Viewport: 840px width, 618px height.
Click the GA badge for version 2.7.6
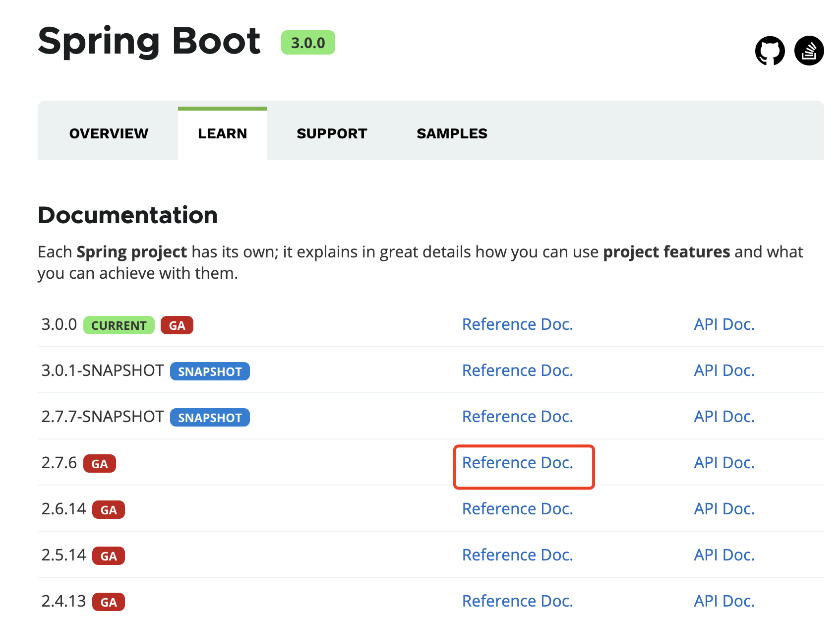coord(100,464)
